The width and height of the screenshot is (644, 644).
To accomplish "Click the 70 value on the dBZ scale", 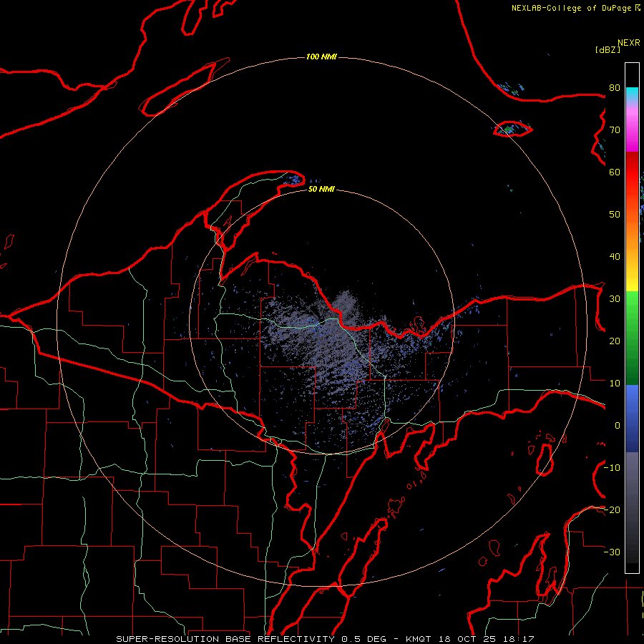I will (615, 130).
